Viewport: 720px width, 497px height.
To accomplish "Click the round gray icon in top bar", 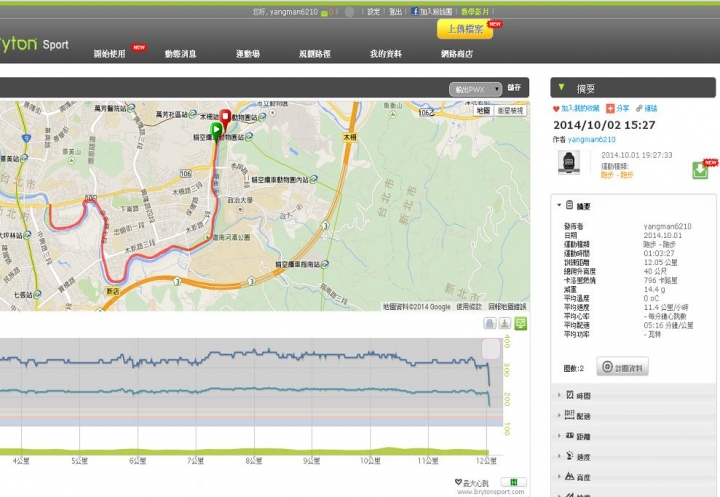I will click(x=349, y=12).
